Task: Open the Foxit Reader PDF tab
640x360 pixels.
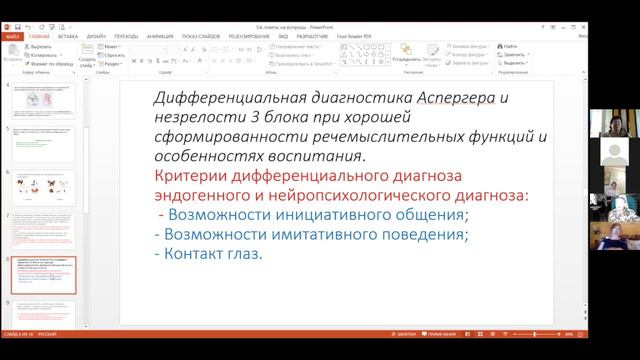Action: (x=354, y=36)
